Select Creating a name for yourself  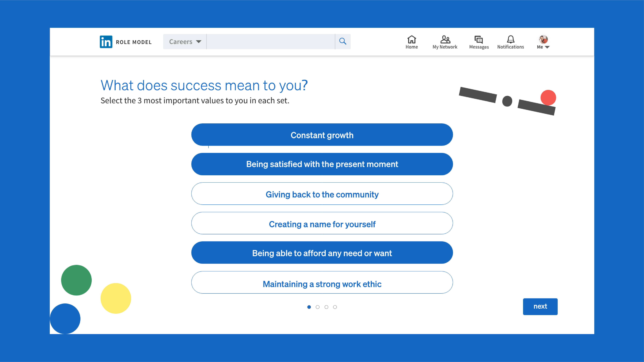322,223
